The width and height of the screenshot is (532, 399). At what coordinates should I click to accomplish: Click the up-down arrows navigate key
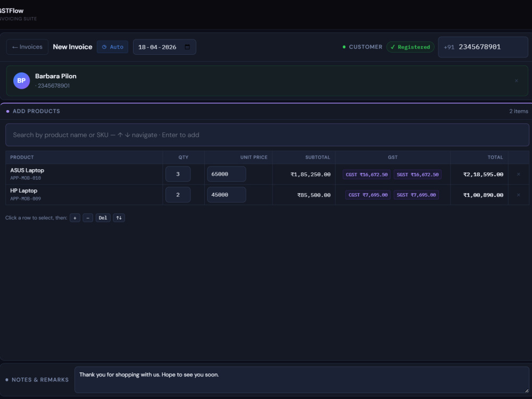click(119, 218)
